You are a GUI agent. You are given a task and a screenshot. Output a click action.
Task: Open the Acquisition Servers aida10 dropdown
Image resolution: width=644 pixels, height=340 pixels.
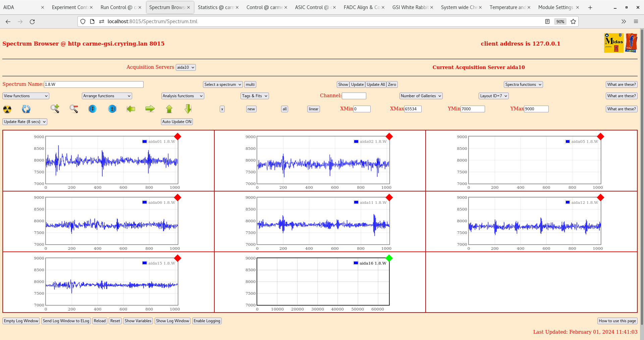coord(185,67)
